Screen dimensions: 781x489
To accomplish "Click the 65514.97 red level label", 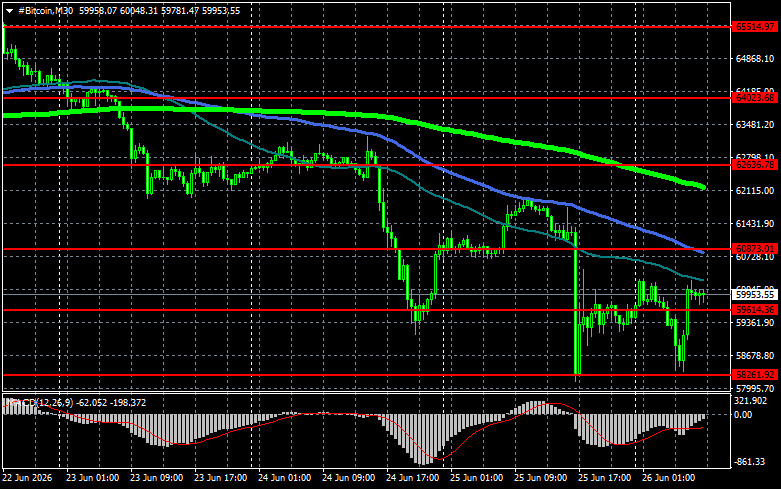I will pos(755,27).
